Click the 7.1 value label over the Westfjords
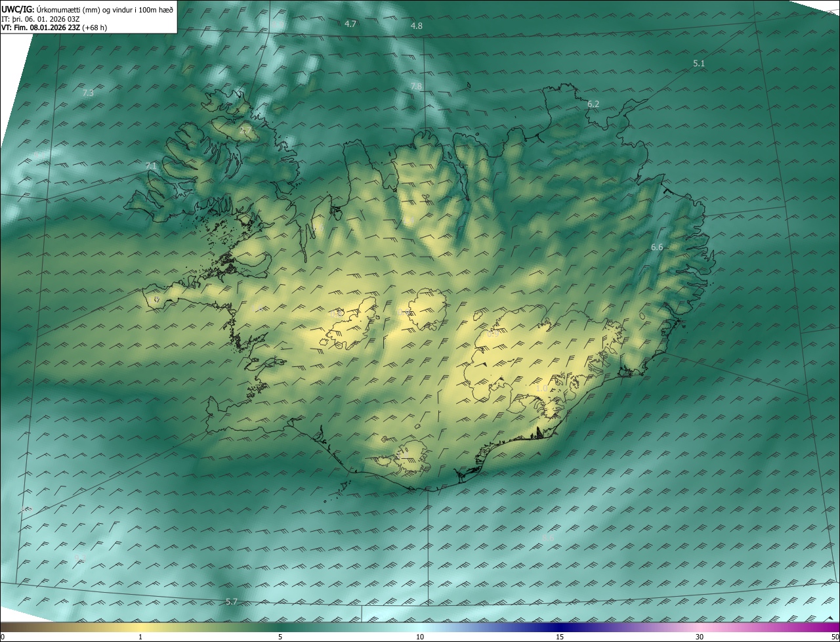 [151, 166]
